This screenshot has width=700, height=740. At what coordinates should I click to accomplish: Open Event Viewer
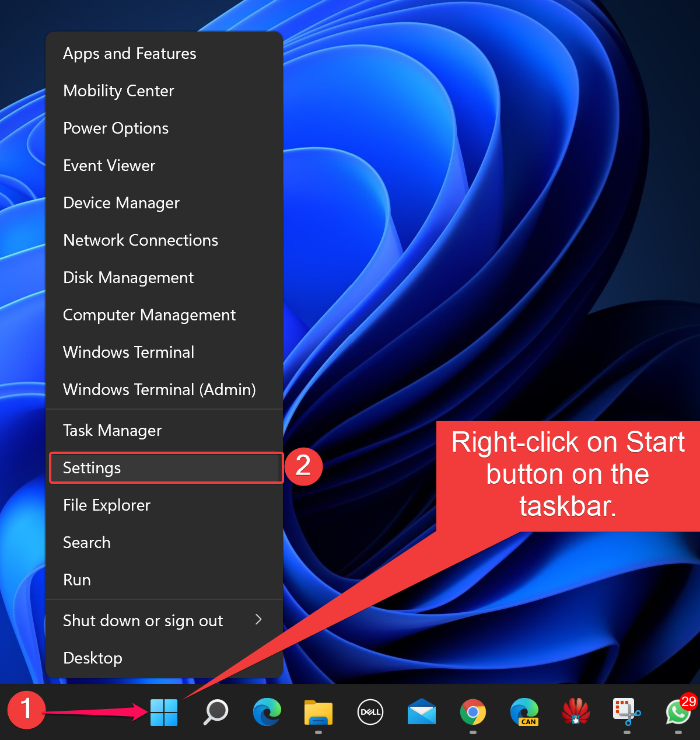[164, 166]
